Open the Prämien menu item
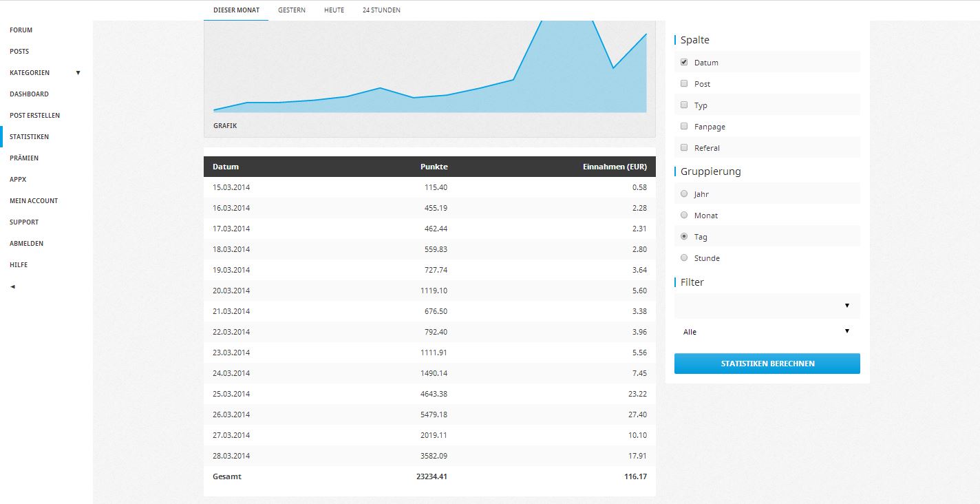Image resolution: width=980 pixels, height=504 pixels. point(24,158)
